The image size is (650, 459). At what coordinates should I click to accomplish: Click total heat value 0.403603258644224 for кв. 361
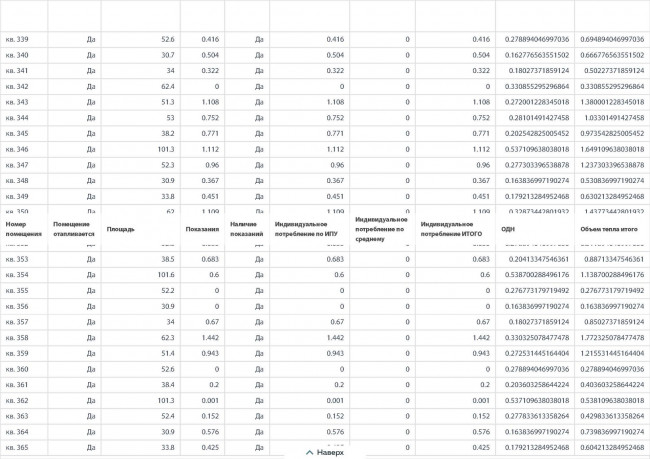click(x=612, y=385)
